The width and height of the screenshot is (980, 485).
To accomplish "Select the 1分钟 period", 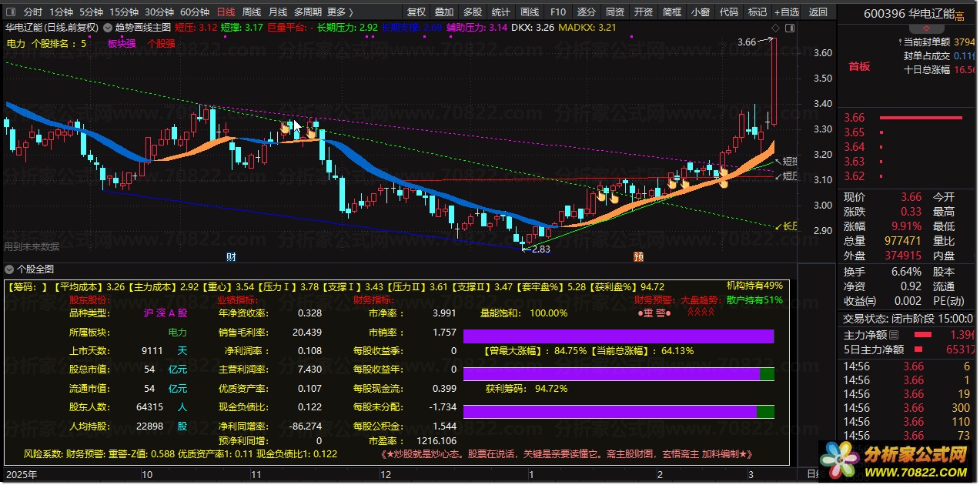I will [x=62, y=12].
